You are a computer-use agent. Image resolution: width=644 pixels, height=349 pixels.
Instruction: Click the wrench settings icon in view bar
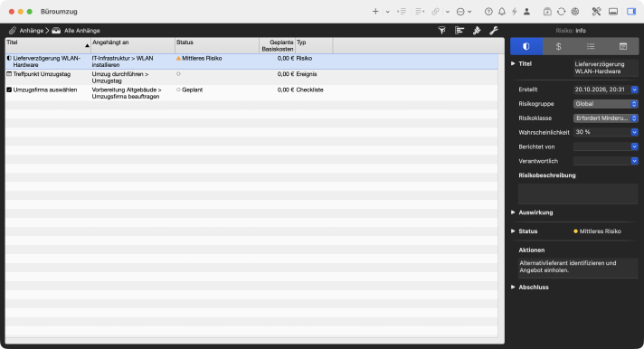[494, 31]
